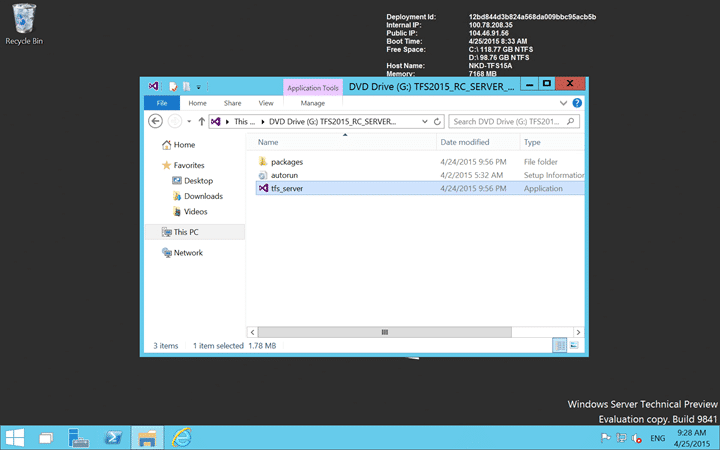Open the Manage ribbon tab
720x450 pixels.
click(313, 103)
